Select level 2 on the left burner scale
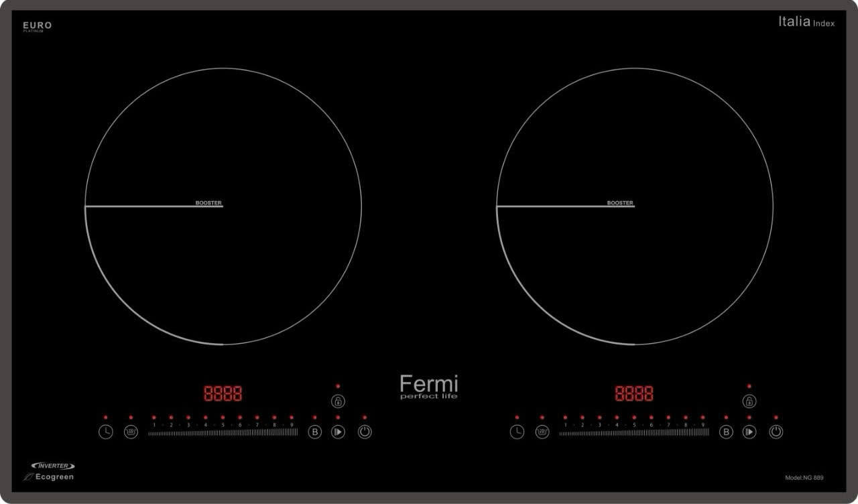Viewport: 858px width, 504px height. [171, 425]
